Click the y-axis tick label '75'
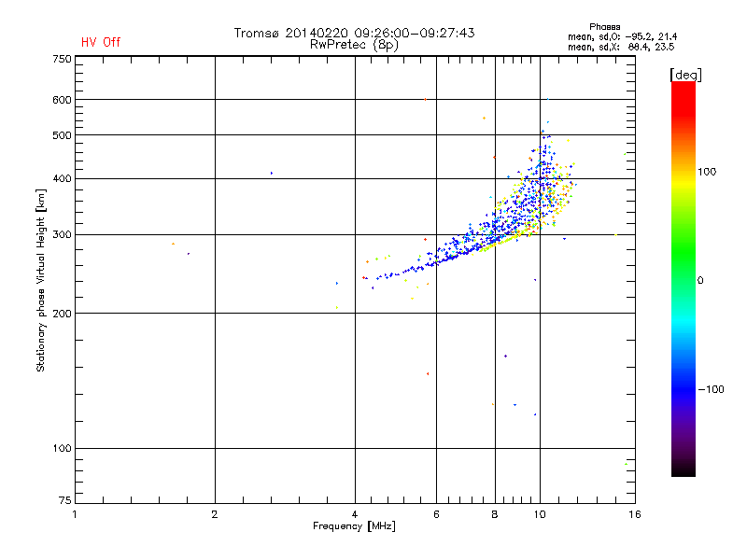Screen dimensions: 747x560 point(64,500)
